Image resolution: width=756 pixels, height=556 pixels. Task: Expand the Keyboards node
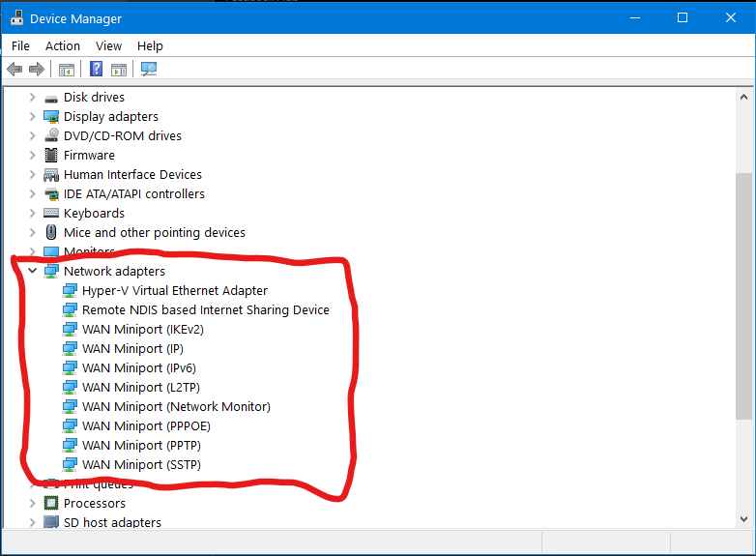coord(32,213)
